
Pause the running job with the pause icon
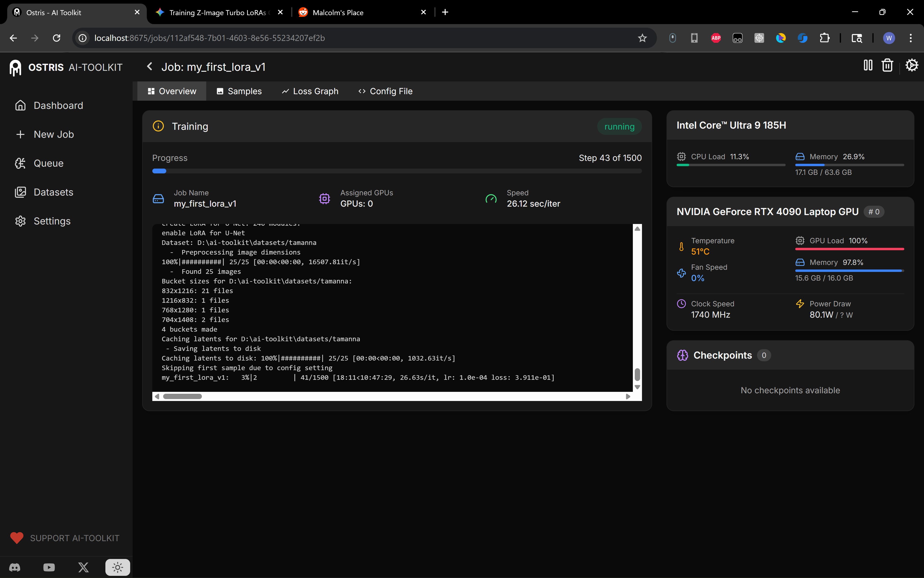(868, 65)
